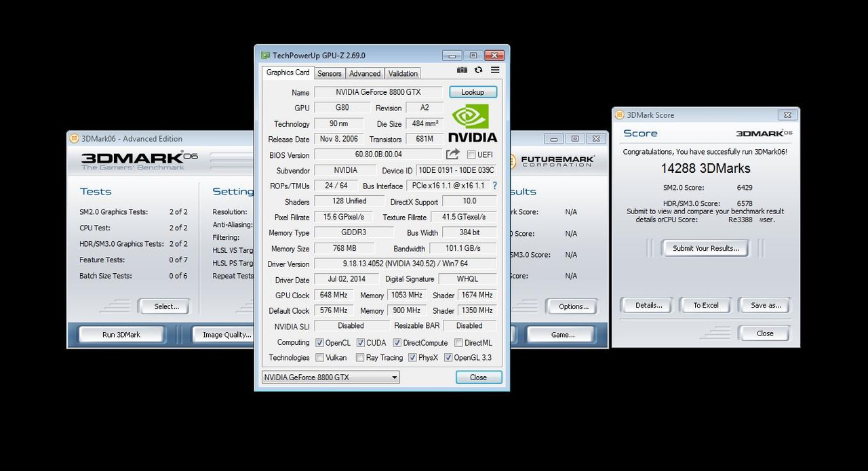Click the GPU-Z refresh icon
The image size is (868, 471).
478,70
